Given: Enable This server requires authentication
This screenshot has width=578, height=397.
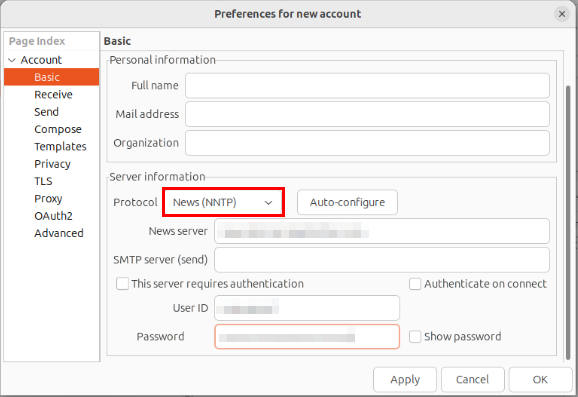Looking at the screenshot, I should 122,284.
